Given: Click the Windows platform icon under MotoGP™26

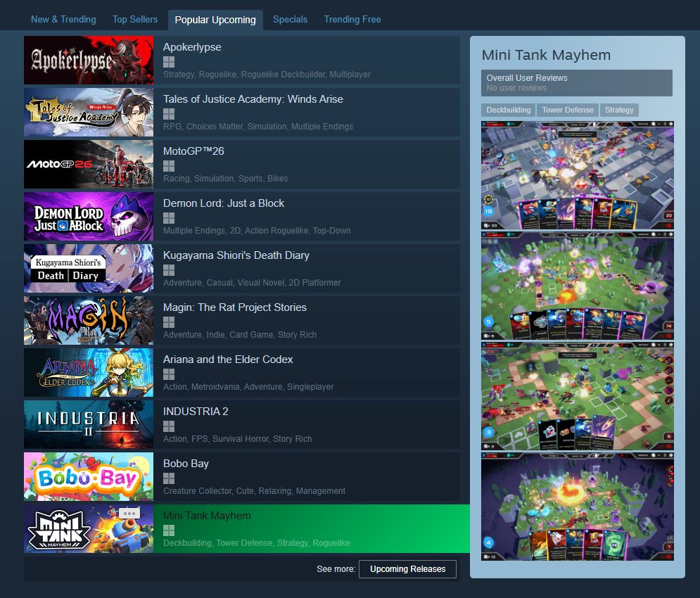Looking at the screenshot, I should [169, 166].
